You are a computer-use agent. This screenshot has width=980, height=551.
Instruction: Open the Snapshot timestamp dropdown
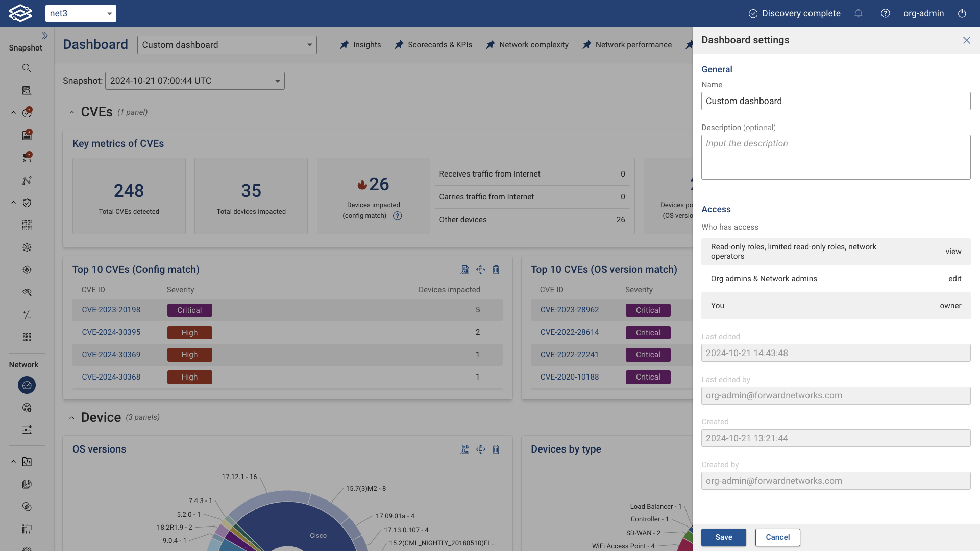pyautogui.click(x=277, y=81)
